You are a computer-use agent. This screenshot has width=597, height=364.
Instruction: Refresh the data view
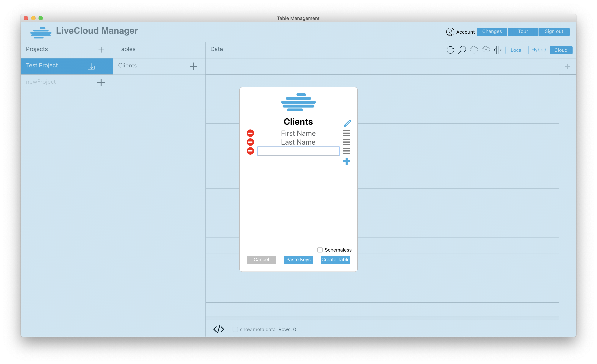450,50
